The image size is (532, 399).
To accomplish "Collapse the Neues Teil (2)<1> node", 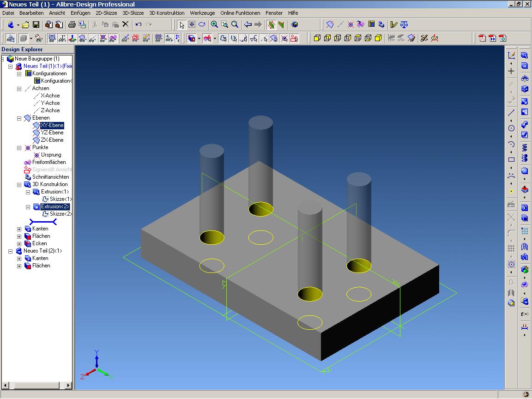I will (x=11, y=251).
